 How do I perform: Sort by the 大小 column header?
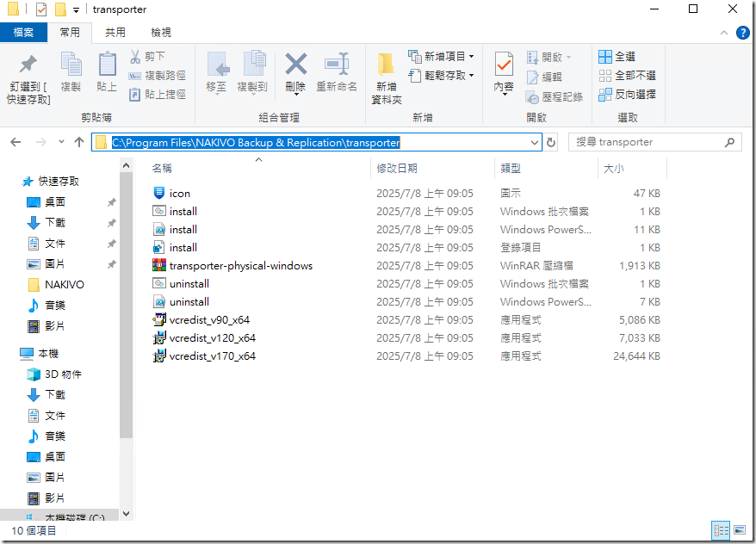pyautogui.click(x=614, y=168)
